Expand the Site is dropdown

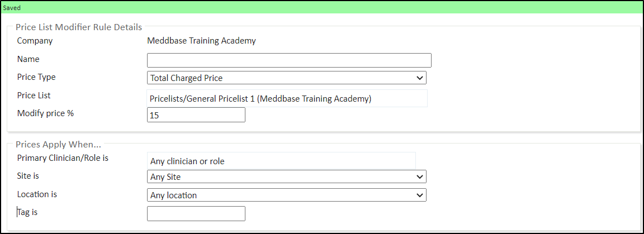coord(286,177)
